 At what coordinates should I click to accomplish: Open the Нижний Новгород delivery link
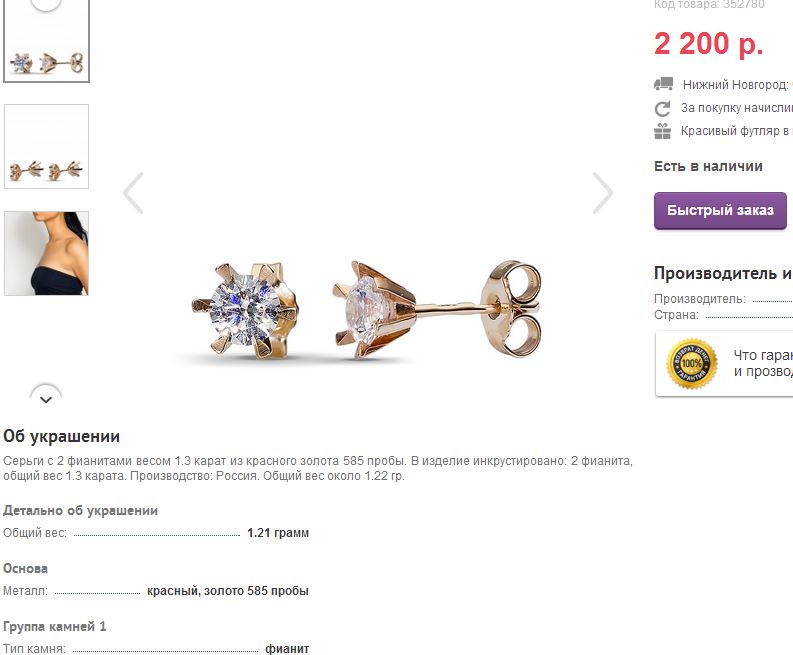[738, 84]
